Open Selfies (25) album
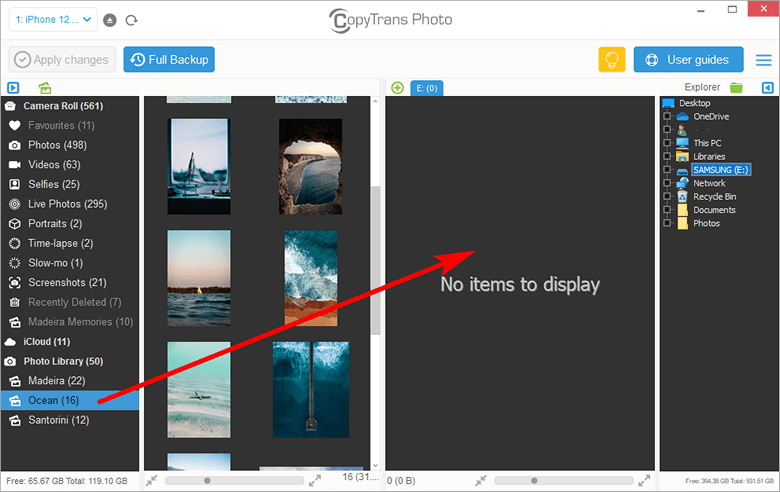 70,185
